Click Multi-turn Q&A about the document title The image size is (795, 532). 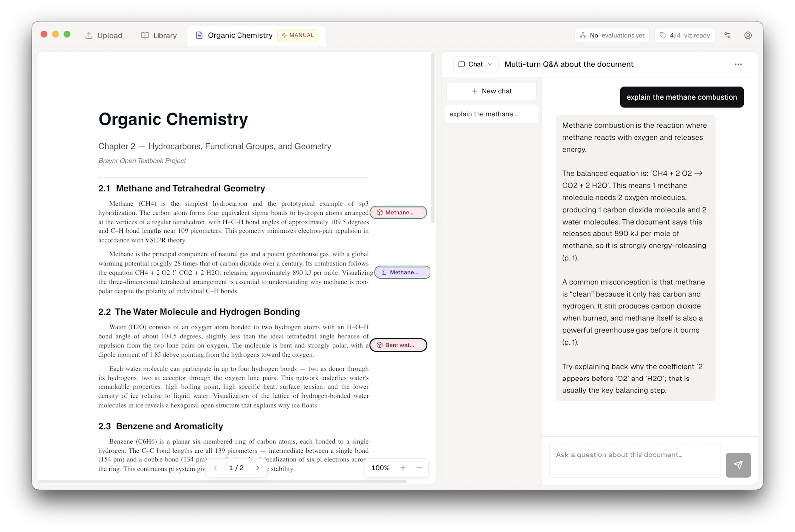569,64
